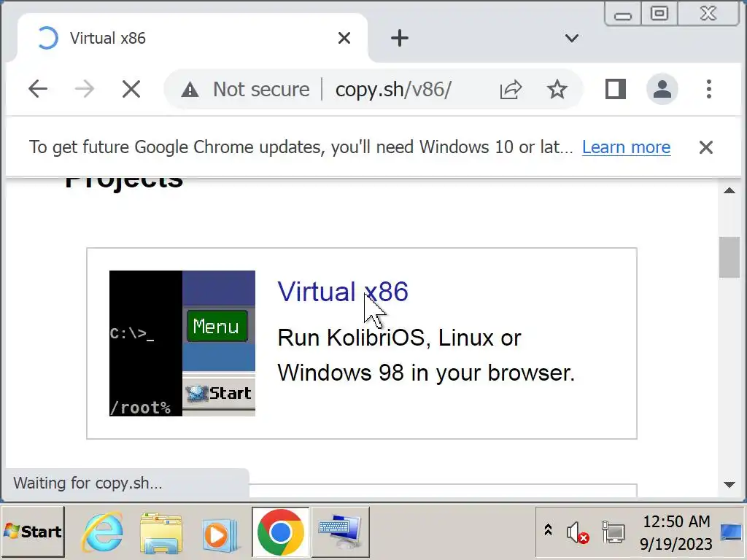Launch Internet Explorer from the taskbar
The image size is (747, 560).
coord(102,532)
